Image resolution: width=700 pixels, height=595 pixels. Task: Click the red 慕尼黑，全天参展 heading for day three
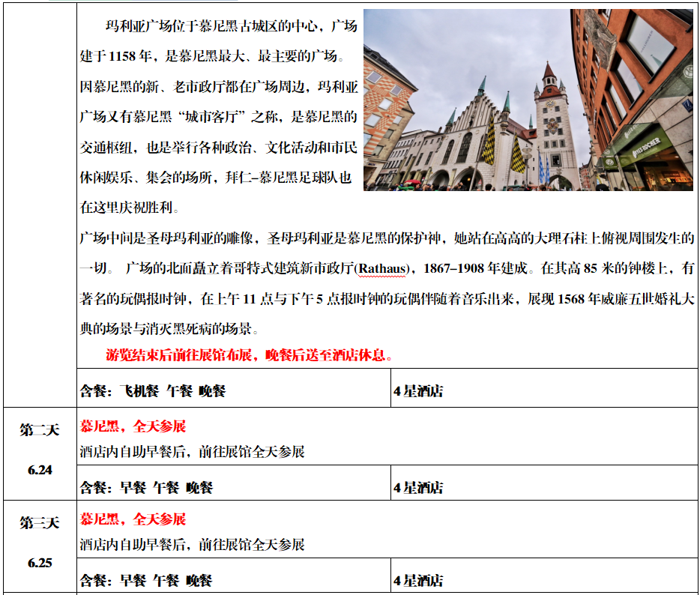tap(133, 519)
